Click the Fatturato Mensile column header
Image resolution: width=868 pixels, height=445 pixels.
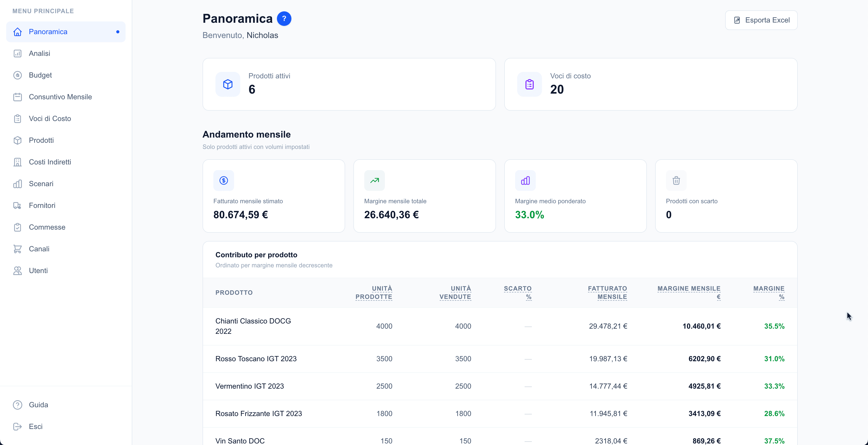pyautogui.click(x=607, y=293)
